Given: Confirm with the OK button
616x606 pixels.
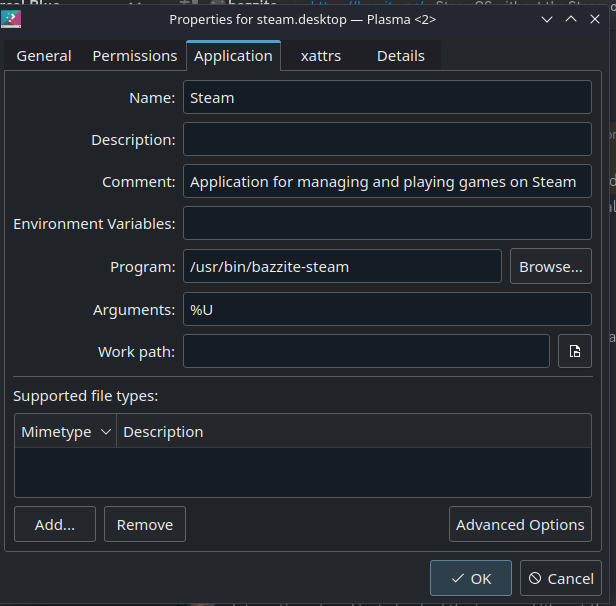Looking at the screenshot, I should (471, 578).
